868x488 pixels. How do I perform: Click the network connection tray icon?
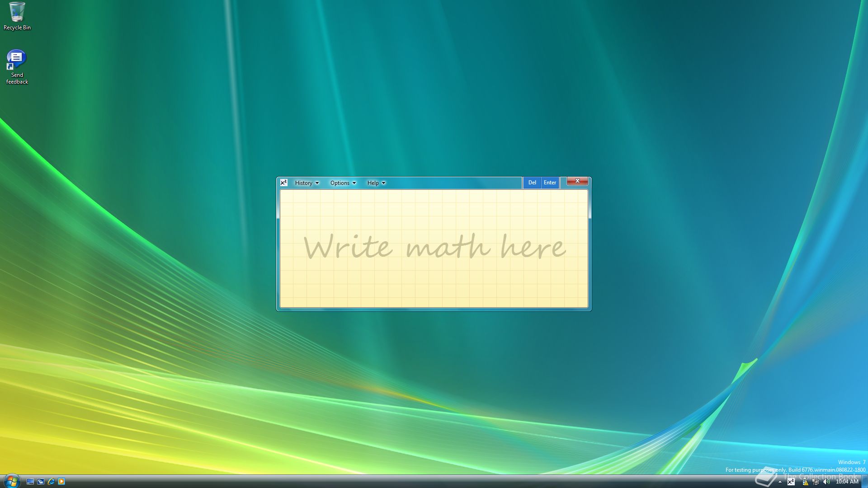[x=816, y=482]
